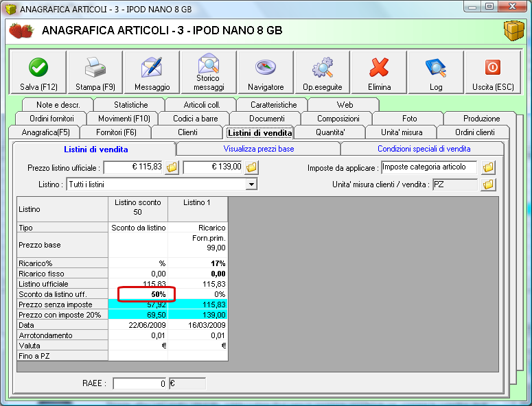
Task: Select the 50% Sconto da listino cell
Action: (146, 294)
